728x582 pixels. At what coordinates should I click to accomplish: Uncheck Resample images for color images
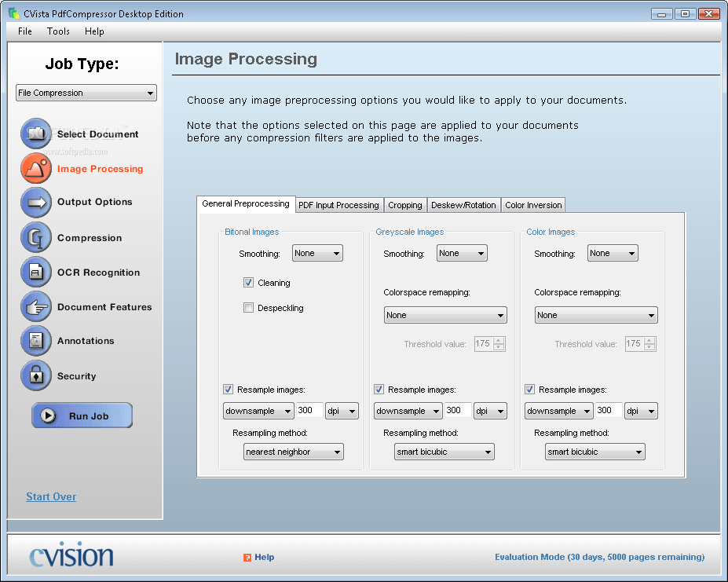tap(529, 389)
